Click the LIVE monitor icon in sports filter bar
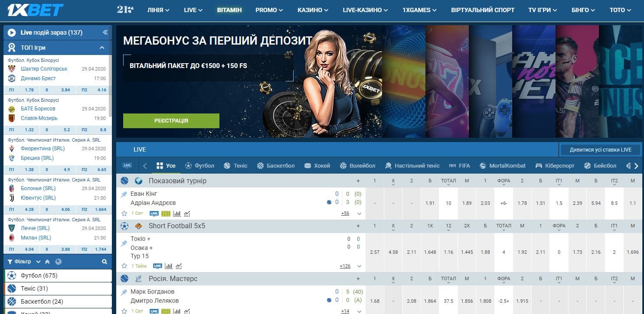644x314 pixels. coord(127,165)
